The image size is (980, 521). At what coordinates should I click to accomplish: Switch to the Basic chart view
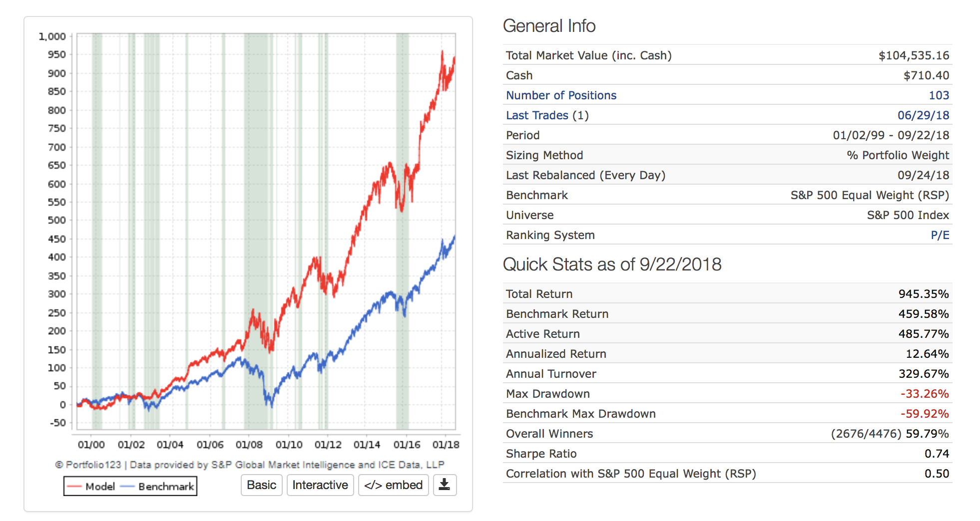261,485
